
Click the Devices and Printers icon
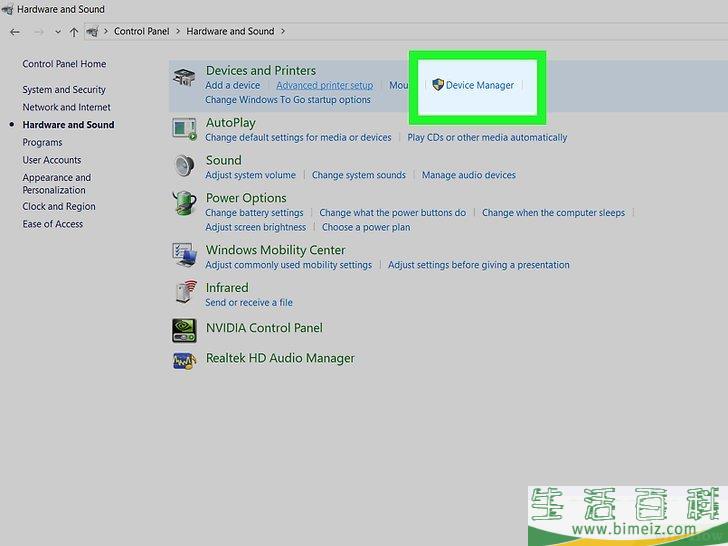click(185, 78)
